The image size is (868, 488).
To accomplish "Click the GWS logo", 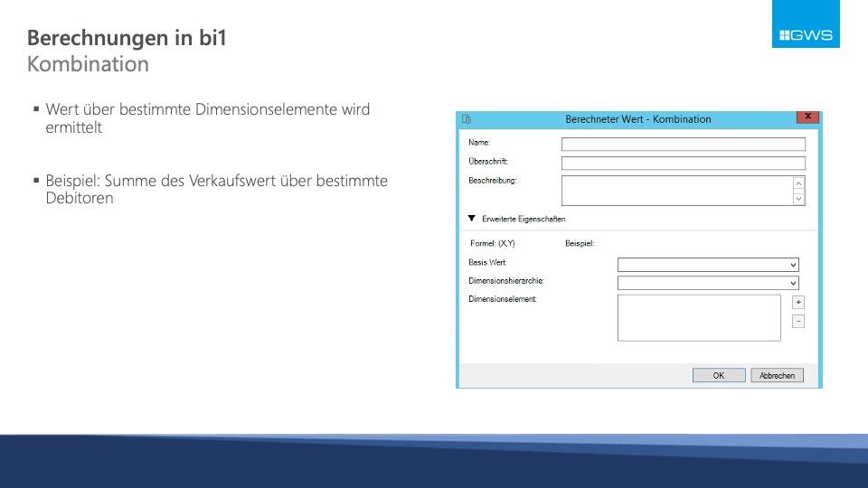I will click(x=806, y=23).
